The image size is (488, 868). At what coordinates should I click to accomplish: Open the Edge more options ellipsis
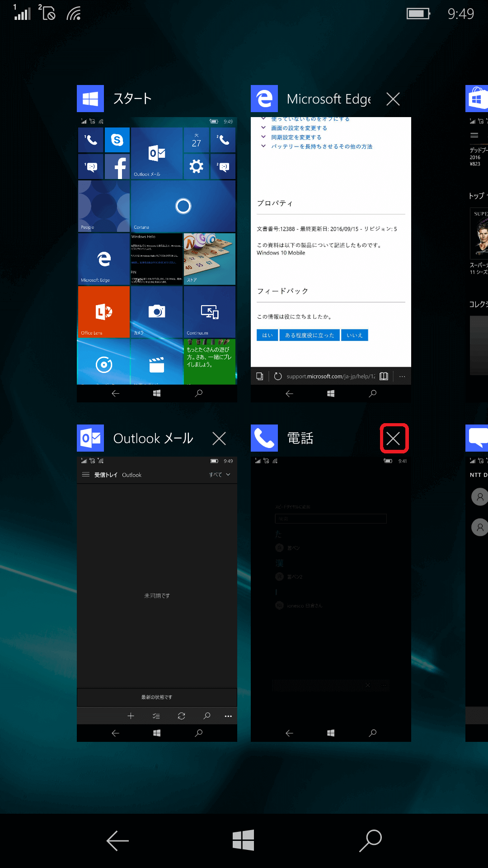[x=402, y=376]
